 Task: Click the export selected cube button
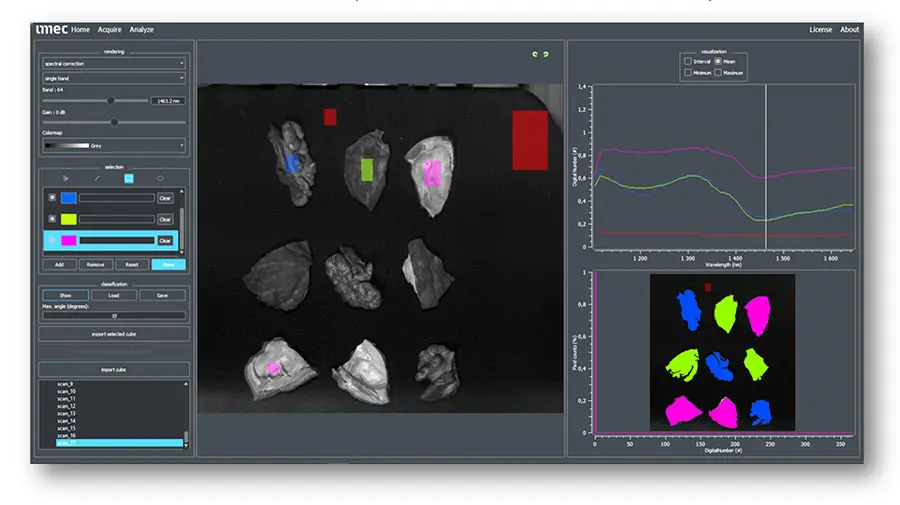tap(113, 333)
